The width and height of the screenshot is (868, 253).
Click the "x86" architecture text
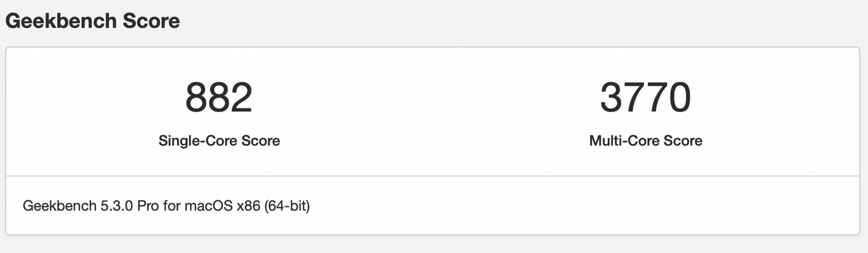pyautogui.click(x=248, y=206)
